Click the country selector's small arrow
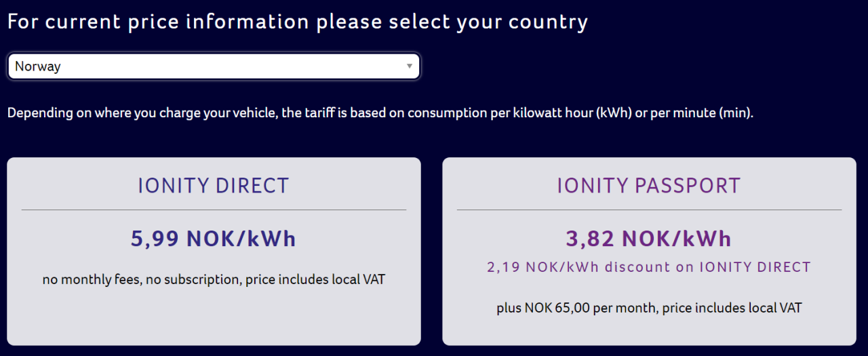This screenshot has height=356, width=868. click(x=409, y=66)
